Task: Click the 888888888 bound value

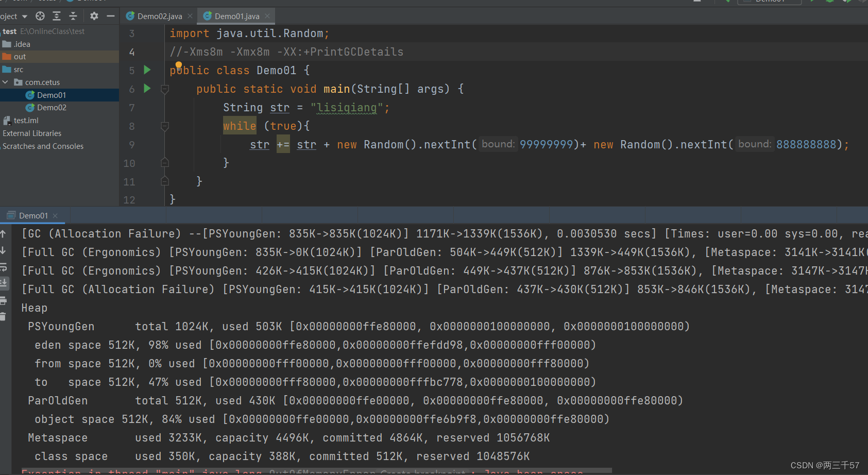Action: pos(806,145)
